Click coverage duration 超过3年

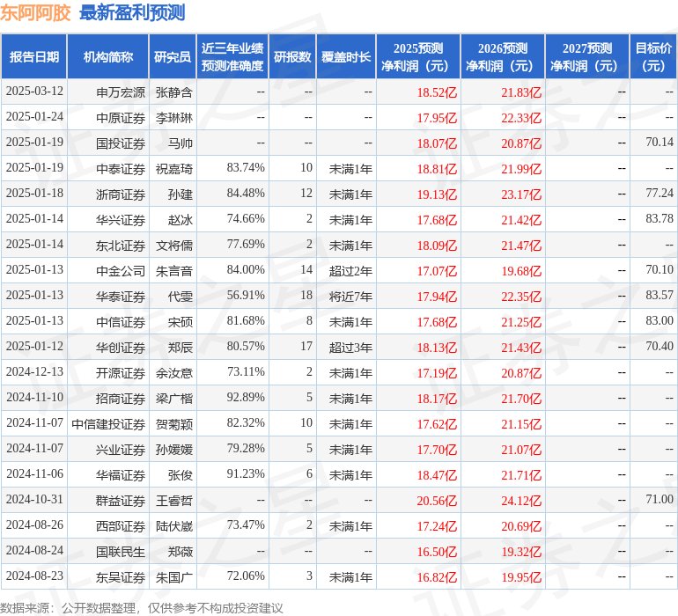pos(350,347)
